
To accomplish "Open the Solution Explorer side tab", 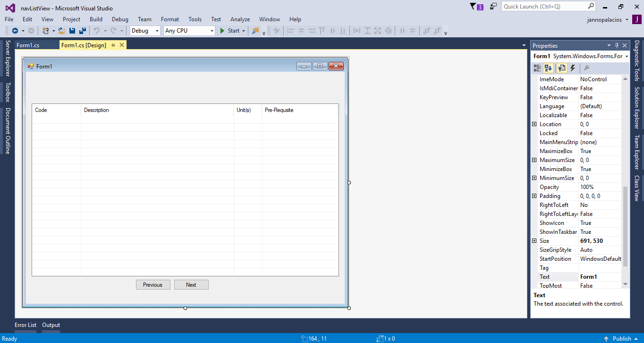I will (636, 108).
